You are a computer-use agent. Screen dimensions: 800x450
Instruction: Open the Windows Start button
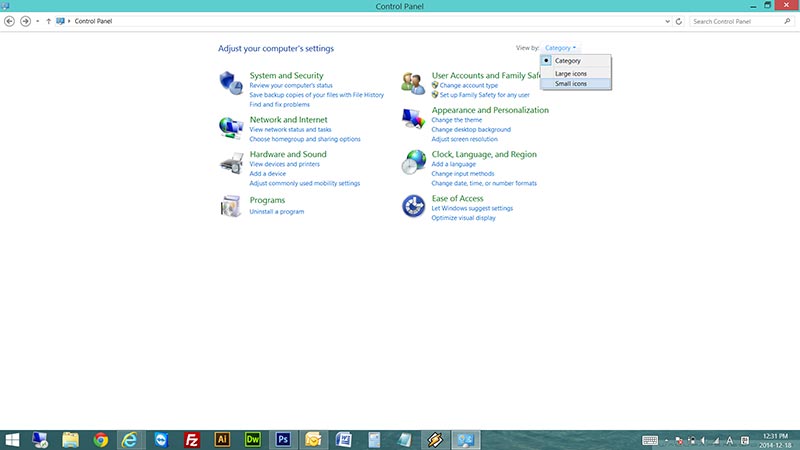coord(12,440)
